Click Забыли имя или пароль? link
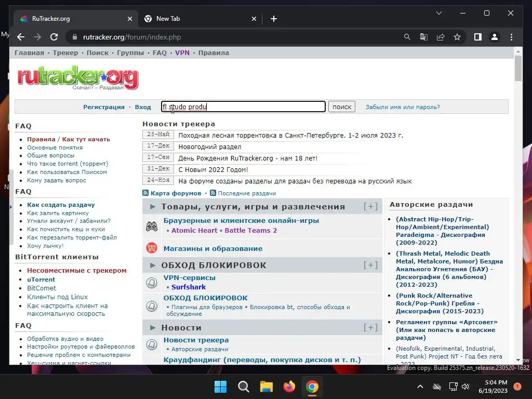The image size is (532, 399). [403, 107]
